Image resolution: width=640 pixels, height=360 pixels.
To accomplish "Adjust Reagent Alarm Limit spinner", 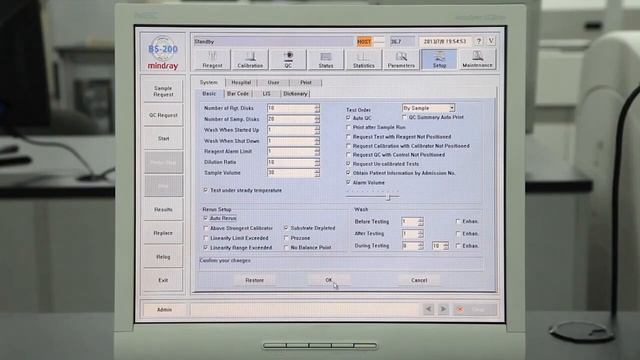I will [x=317, y=151].
